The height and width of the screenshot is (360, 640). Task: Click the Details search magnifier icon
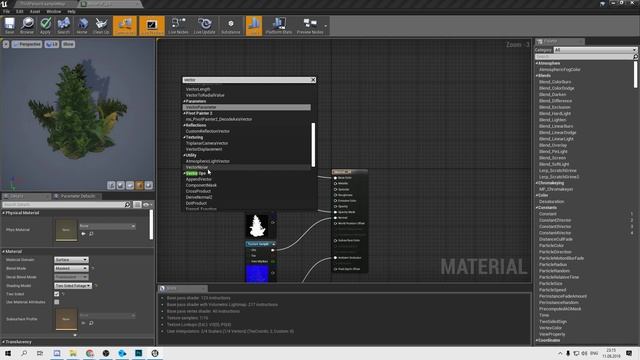coord(127,204)
